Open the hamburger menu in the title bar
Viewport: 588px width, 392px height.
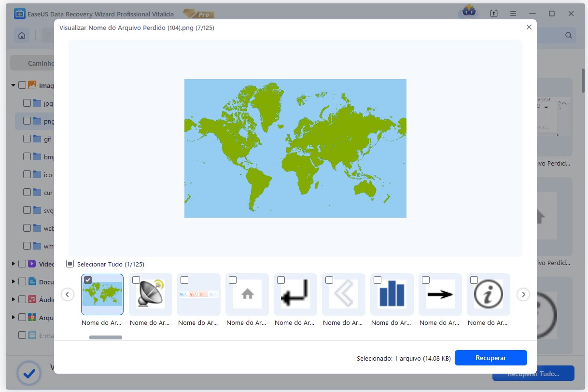pyautogui.click(x=513, y=14)
